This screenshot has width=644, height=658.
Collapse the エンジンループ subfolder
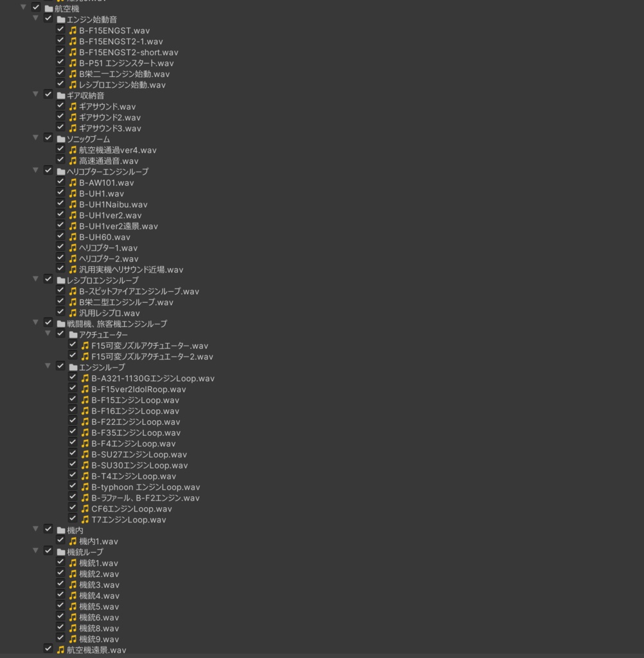pyautogui.click(x=48, y=366)
